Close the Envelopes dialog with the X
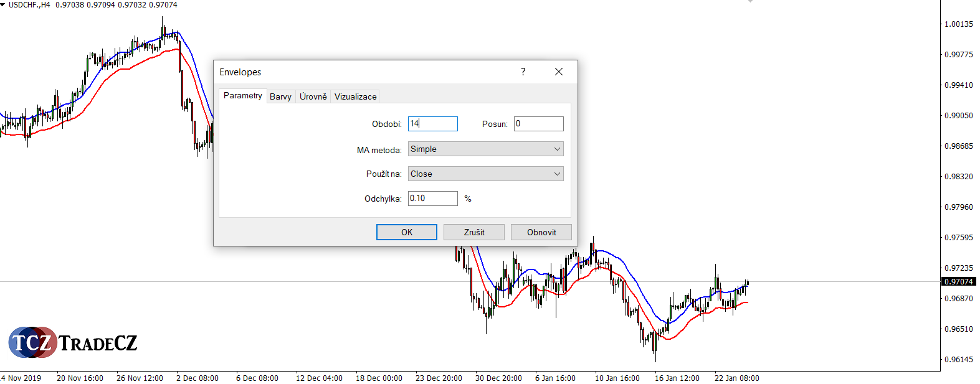The width and height of the screenshot is (980, 384). click(559, 72)
